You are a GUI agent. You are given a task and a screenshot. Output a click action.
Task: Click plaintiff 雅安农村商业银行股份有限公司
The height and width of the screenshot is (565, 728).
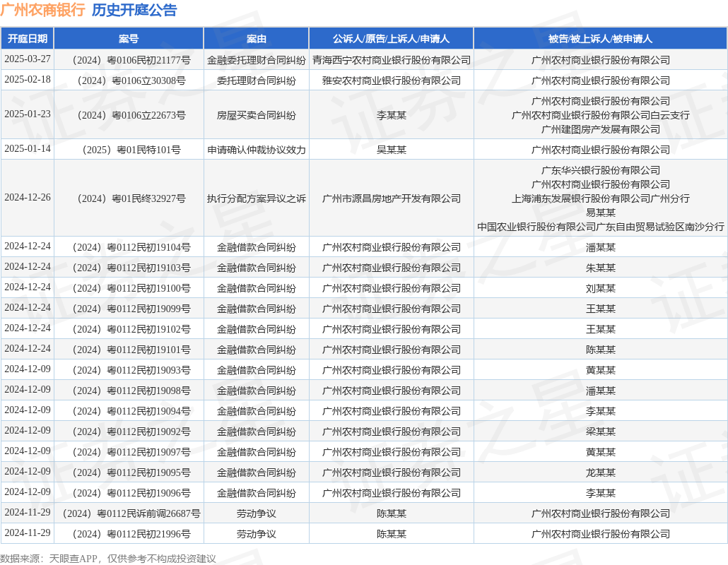(x=392, y=81)
